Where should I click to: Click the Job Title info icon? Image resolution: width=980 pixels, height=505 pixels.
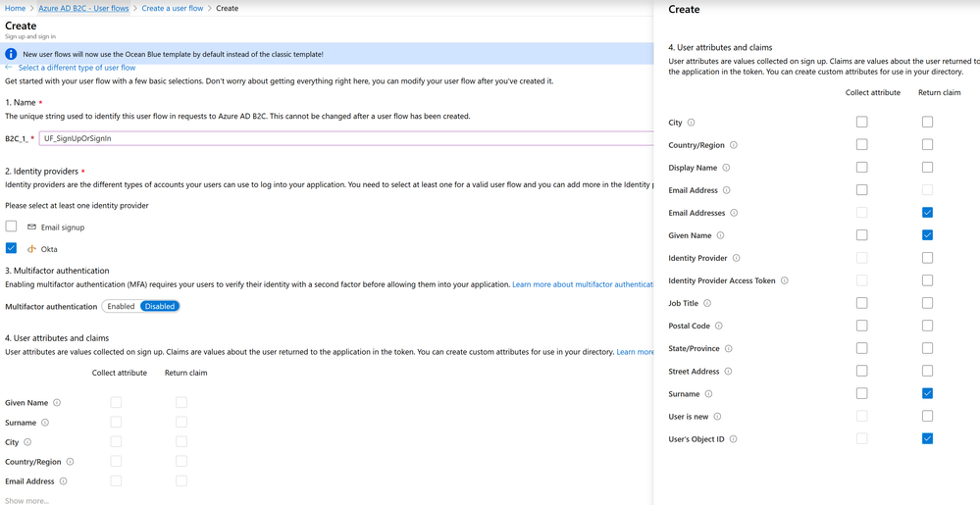(x=707, y=303)
